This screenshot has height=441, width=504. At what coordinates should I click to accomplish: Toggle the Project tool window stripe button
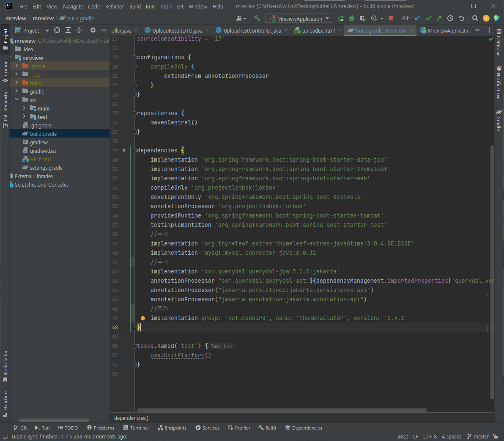[x=5, y=39]
